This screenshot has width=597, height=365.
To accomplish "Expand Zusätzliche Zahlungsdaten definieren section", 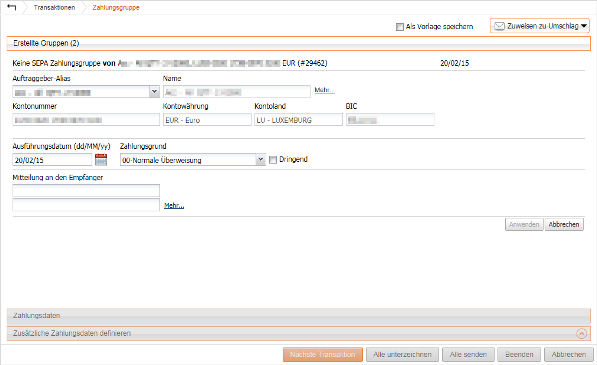I will click(x=298, y=333).
